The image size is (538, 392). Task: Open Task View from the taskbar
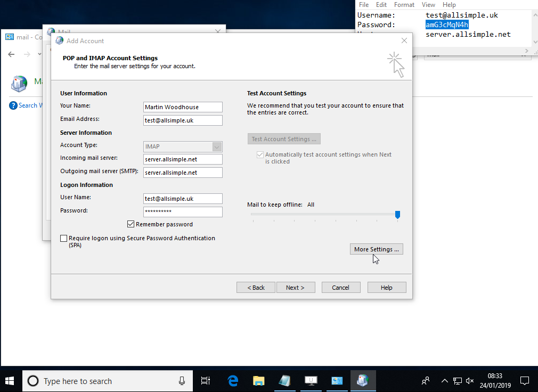[205, 381]
